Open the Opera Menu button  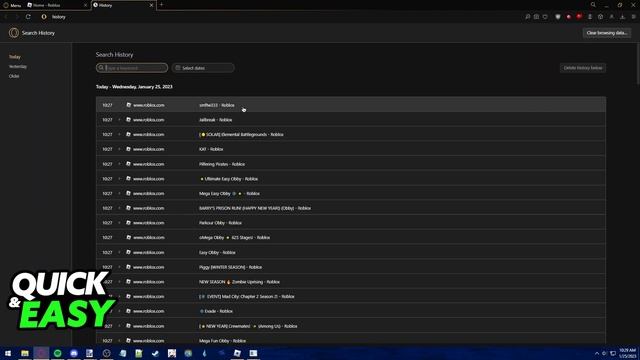coord(12,5)
